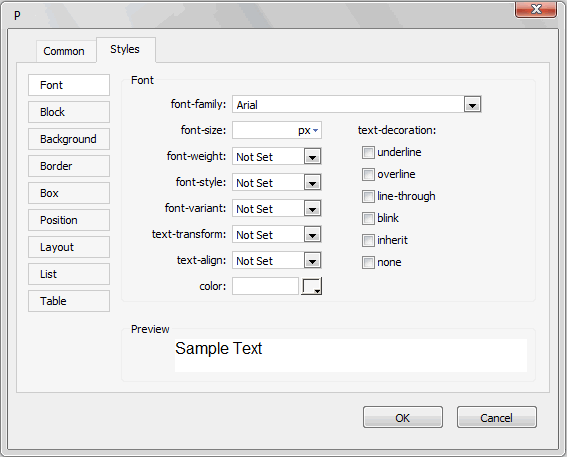Expand the font-weight Not Set dropdown
The height and width of the screenshot is (457, 567).
[x=312, y=157]
